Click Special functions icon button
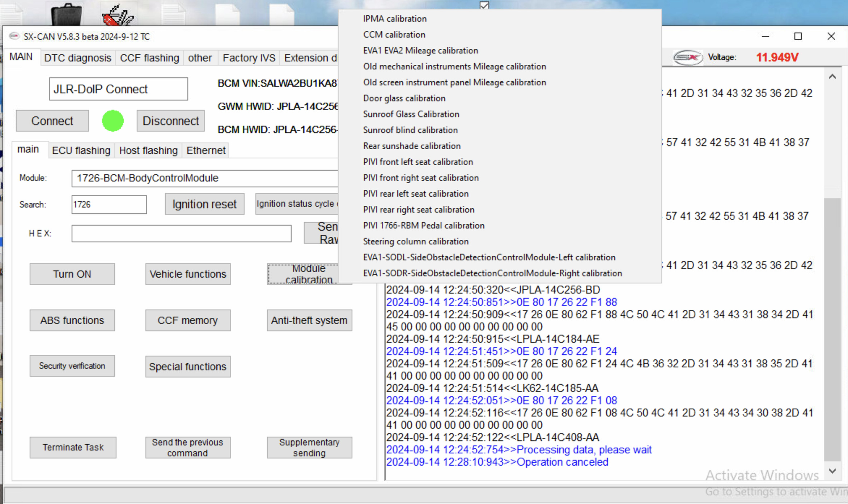848x504 pixels. pos(188,366)
